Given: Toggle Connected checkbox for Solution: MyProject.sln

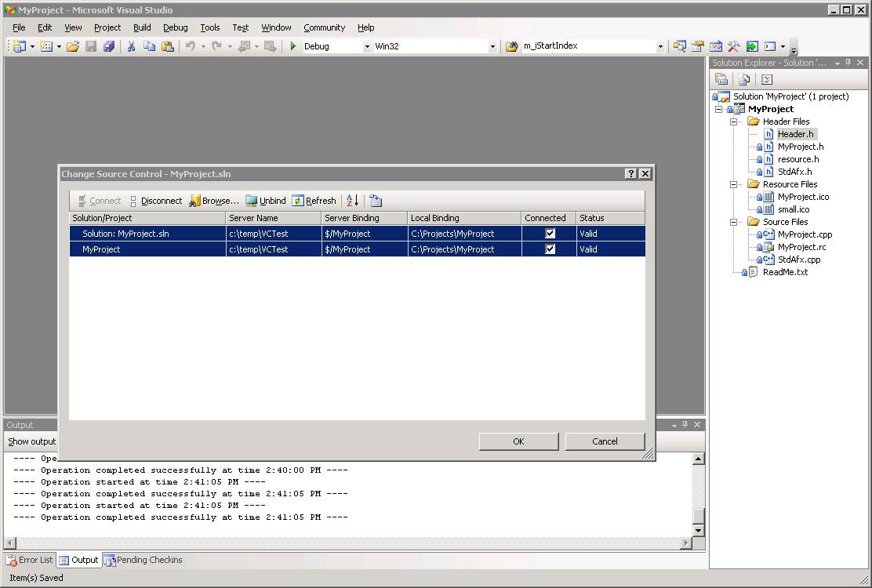Looking at the screenshot, I should (550, 234).
